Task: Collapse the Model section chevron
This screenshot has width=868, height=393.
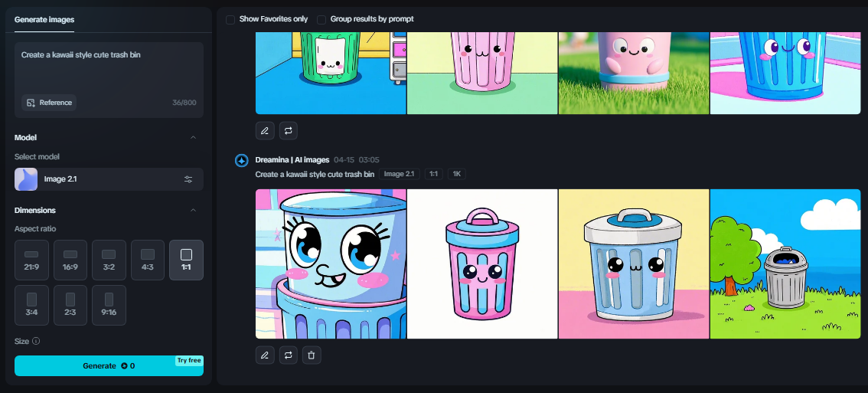Action: click(x=193, y=137)
